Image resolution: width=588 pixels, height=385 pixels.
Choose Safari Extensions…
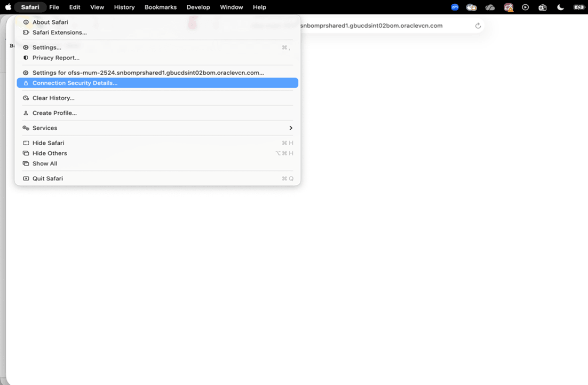(157, 32)
